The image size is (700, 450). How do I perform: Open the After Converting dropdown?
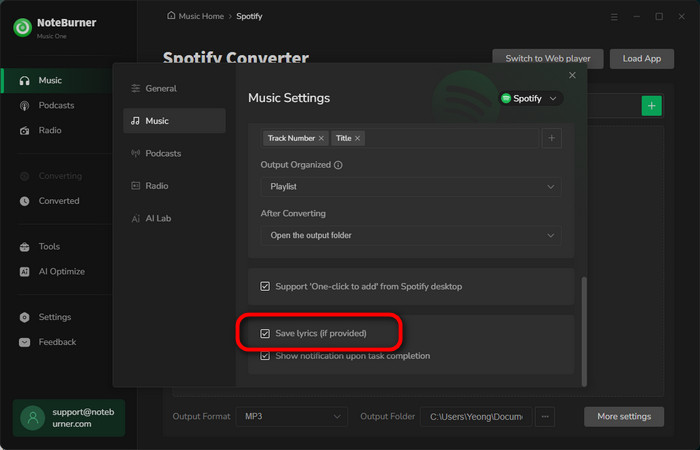coord(411,235)
